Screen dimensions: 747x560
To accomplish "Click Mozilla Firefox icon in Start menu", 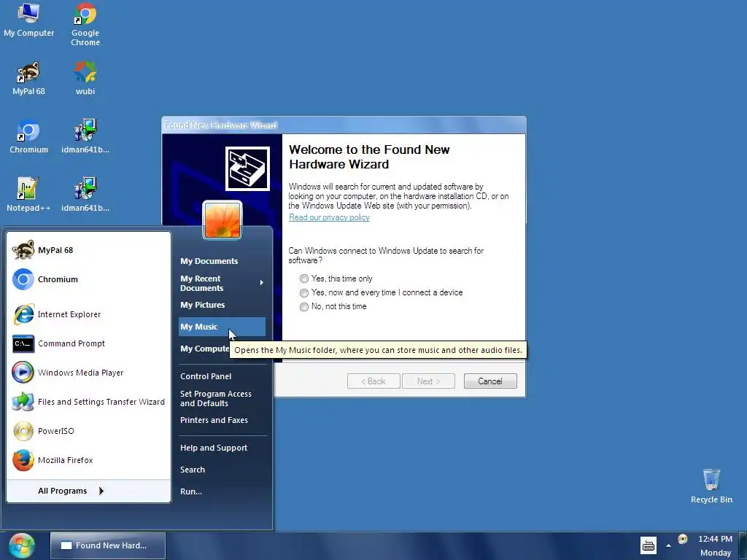I will (x=23, y=460).
